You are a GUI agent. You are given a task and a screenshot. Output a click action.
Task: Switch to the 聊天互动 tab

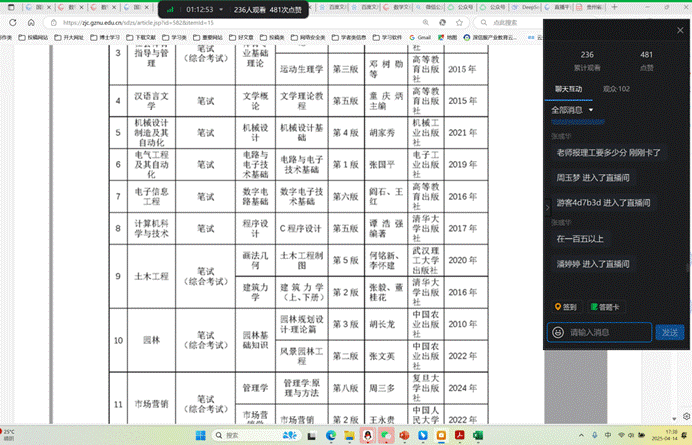568,89
